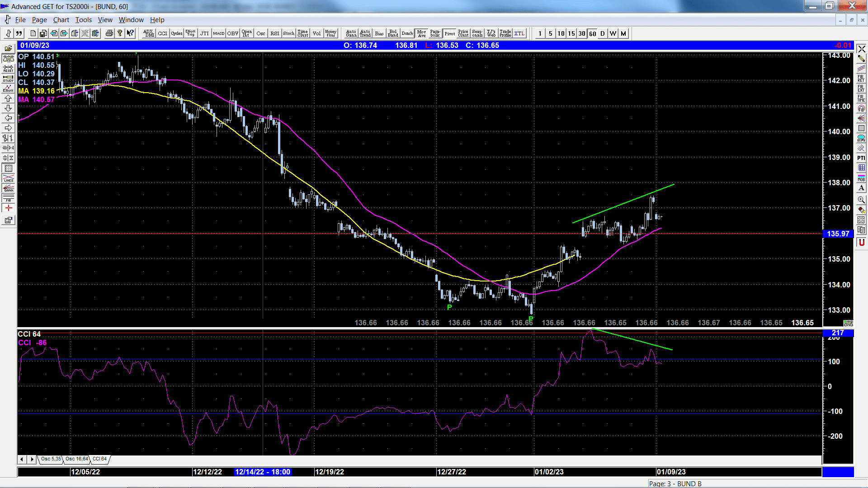This screenshot has width=868, height=488.
Task: Select the GANN drawing tool
Action: [x=8, y=188]
